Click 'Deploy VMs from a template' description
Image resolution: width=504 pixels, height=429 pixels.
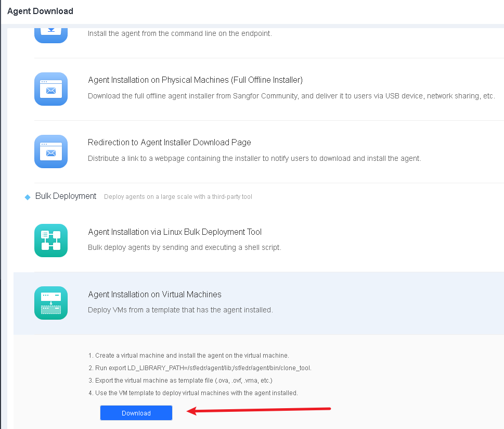click(180, 310)
